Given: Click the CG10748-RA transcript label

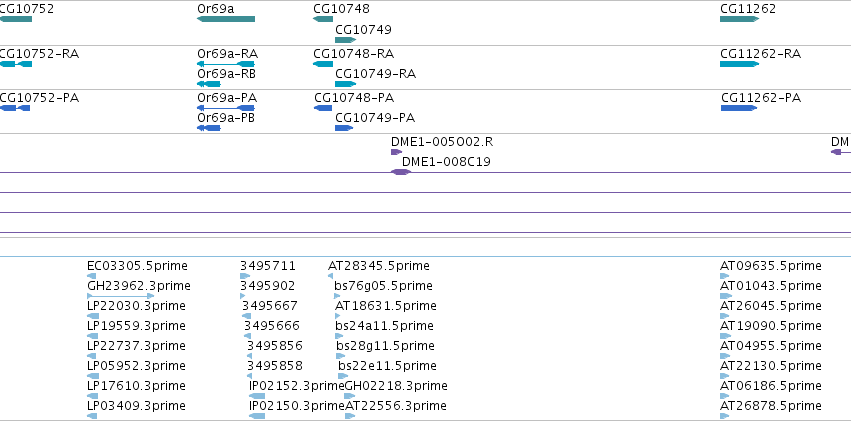Looking at the screenshot, I should point(353,54).
